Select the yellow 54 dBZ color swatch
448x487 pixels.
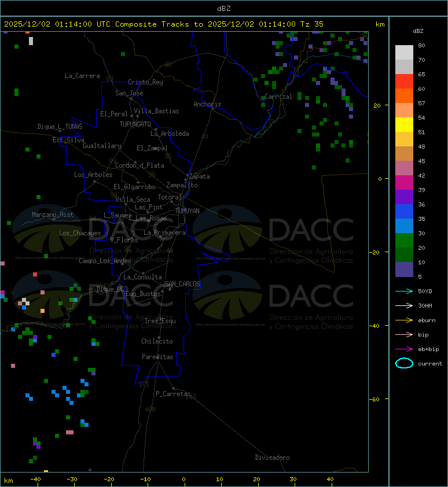click(x=404, y=125)
